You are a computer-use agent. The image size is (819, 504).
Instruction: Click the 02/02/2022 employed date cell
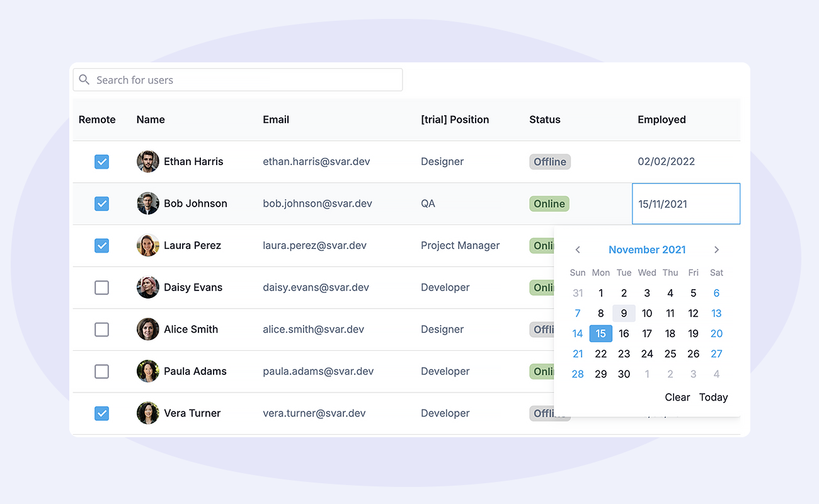[667, 162]
